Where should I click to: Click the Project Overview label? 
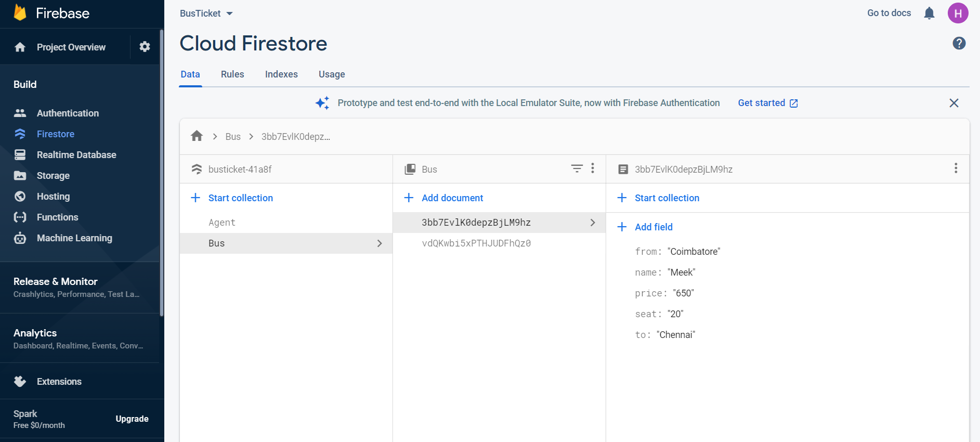(71, 47)
